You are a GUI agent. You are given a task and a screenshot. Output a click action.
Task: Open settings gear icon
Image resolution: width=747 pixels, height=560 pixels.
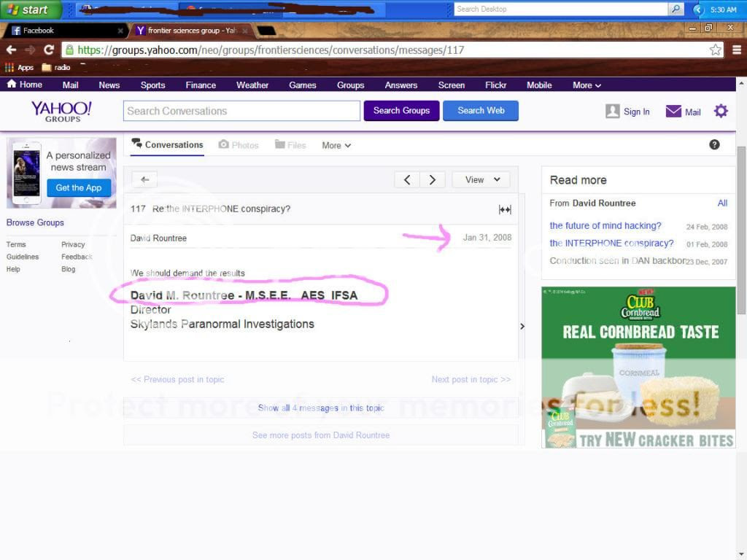(721, 111)
